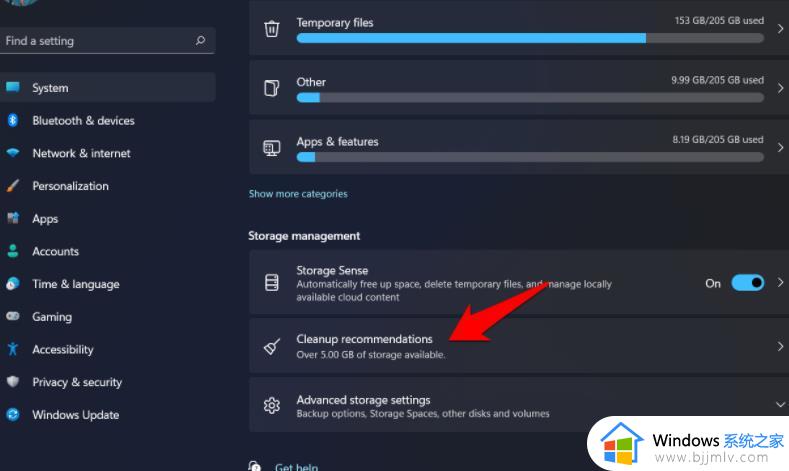Click the Privacy shield icon

13,382
